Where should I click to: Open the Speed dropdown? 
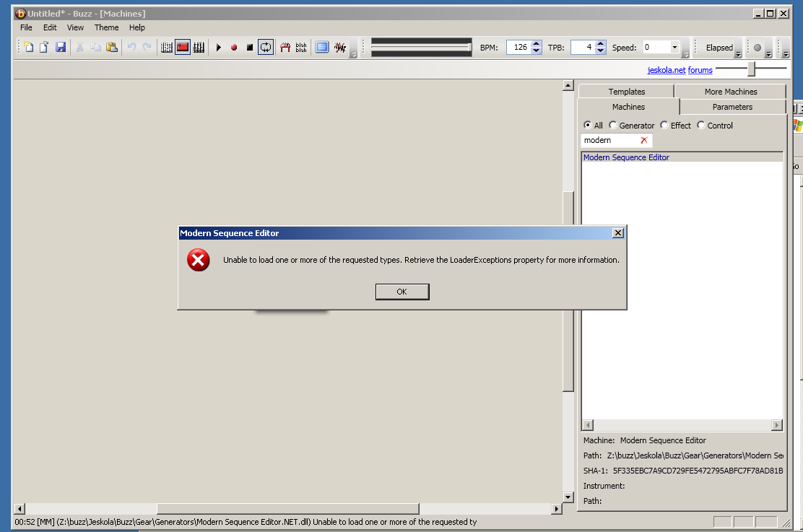674,47
